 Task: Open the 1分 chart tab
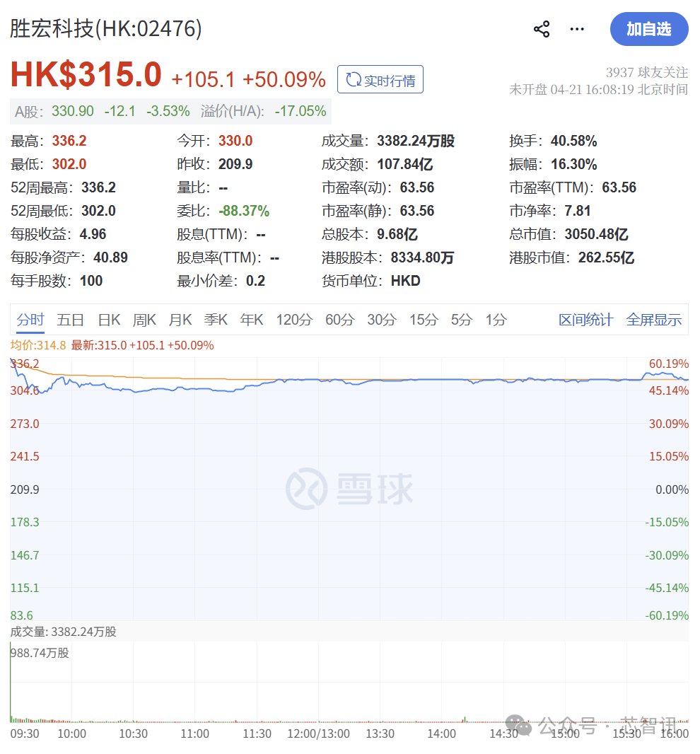point(496,320)
